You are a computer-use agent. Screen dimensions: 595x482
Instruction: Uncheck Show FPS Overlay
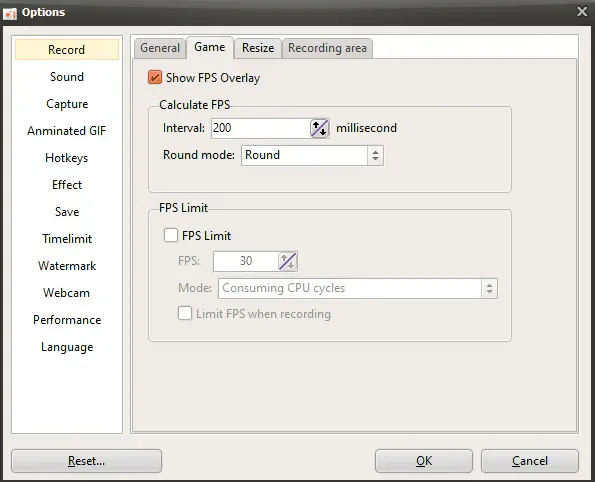coord(155,77)
